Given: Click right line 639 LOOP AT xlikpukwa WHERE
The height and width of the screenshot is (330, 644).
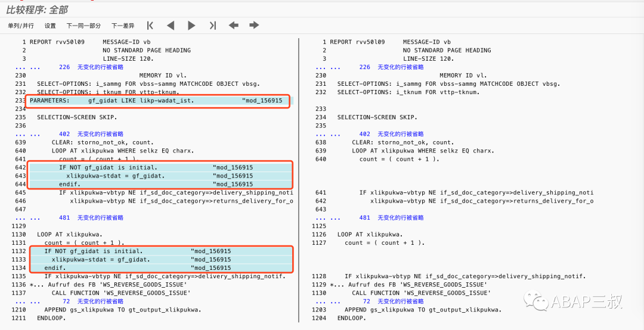Looking at the screenshot, I should pyautogui.click(x=423, y=151).
